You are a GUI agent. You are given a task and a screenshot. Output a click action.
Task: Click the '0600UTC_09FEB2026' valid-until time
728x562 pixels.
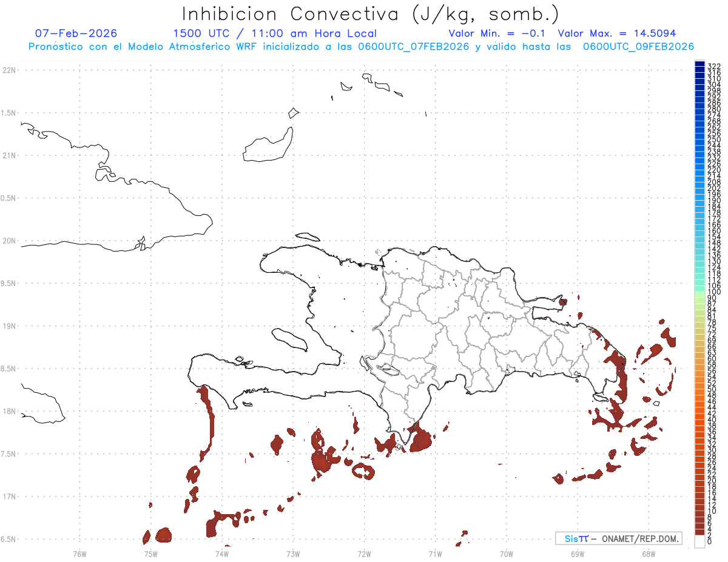(x=638, y=47)
